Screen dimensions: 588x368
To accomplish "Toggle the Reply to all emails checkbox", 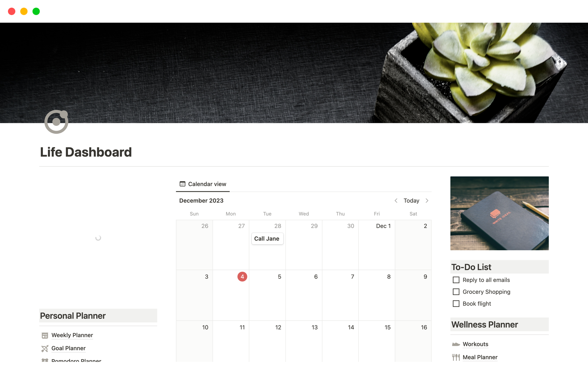I will (456, 280).
